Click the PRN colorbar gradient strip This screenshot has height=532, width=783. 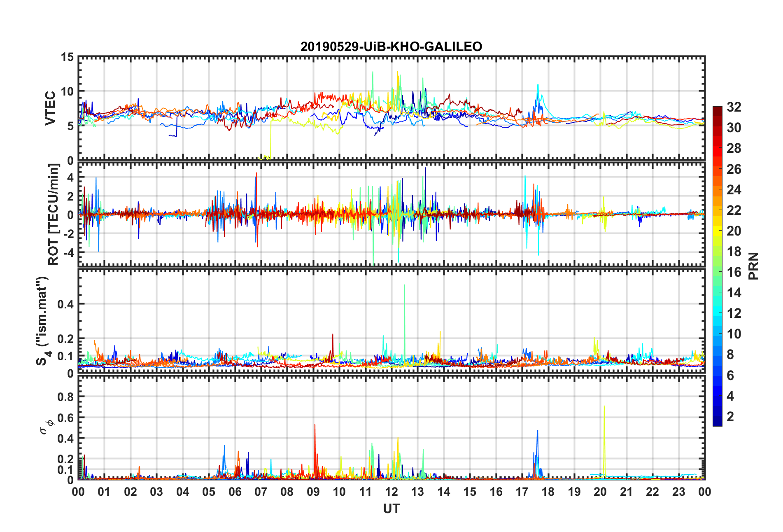(x=717, y=266)
